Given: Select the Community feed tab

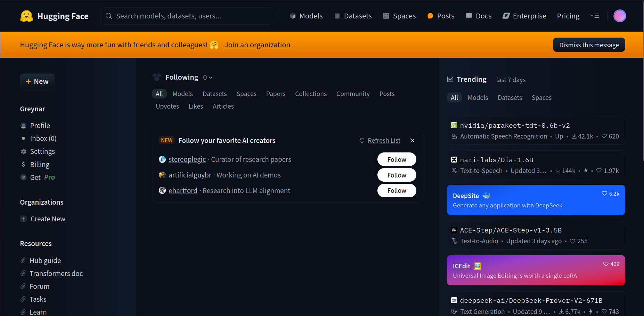Looking at the screenshot, I should [x=353, y=94].
